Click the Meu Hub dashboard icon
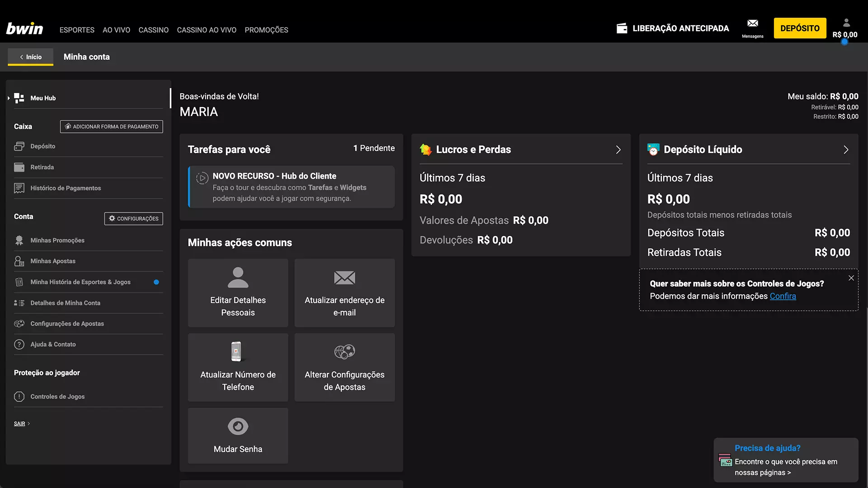The height and width of the screenshot is (488, 868). [x=19, y=98]
